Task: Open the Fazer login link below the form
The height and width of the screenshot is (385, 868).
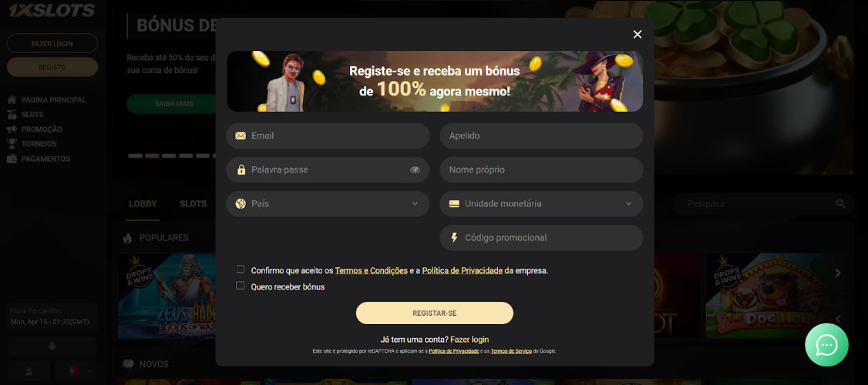Action: click(469, 340)
